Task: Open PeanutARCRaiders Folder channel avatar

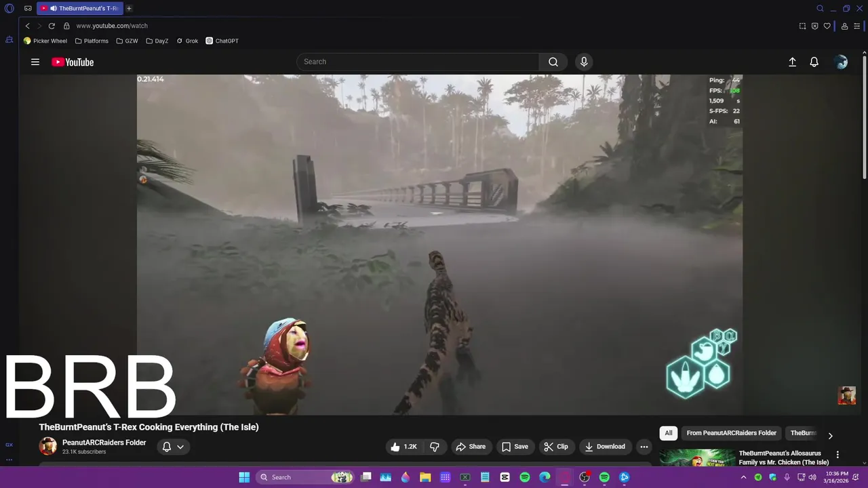Action: (x=48, y=446)
